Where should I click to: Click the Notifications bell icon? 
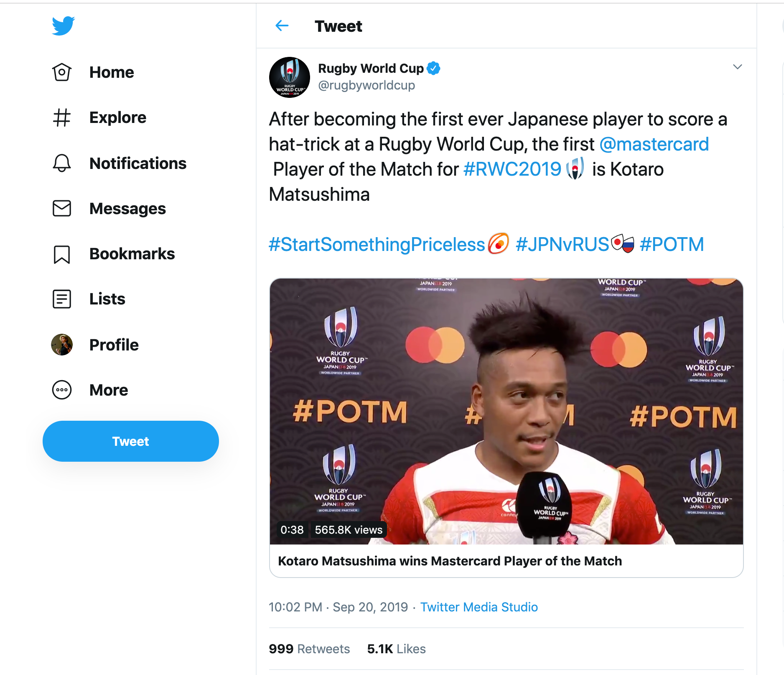62,163
